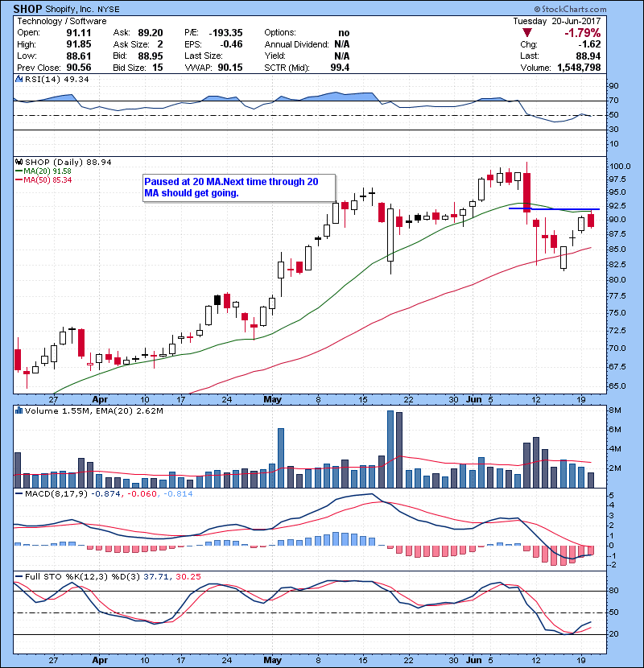
Task: Click the May label under price chart
Action: click(x=272, y=400)
